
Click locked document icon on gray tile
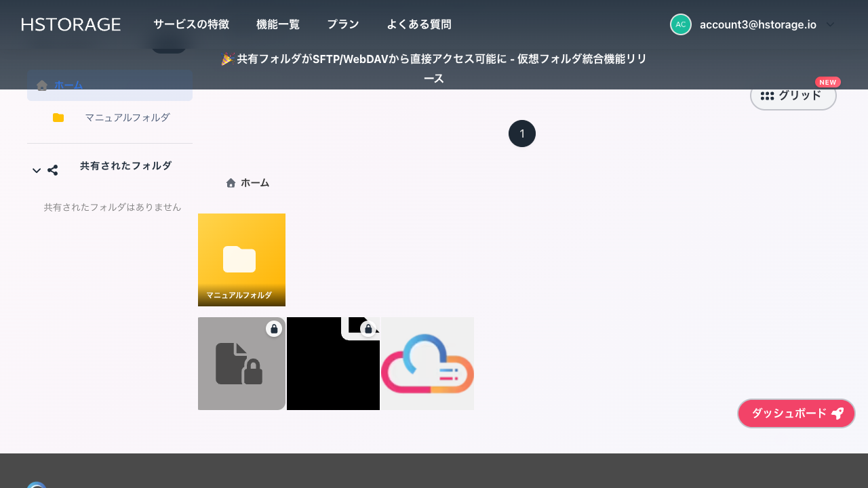[x=239, y=363]
